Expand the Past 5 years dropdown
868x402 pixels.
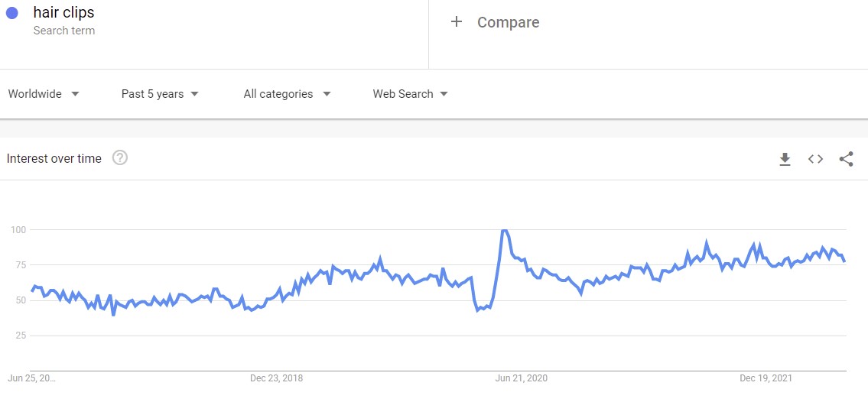click(160, 94)
